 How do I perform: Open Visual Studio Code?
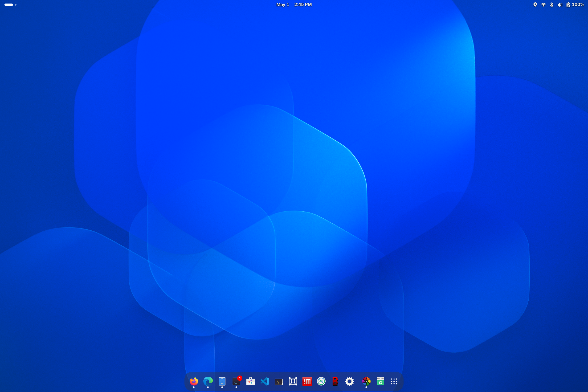point(265,381)
